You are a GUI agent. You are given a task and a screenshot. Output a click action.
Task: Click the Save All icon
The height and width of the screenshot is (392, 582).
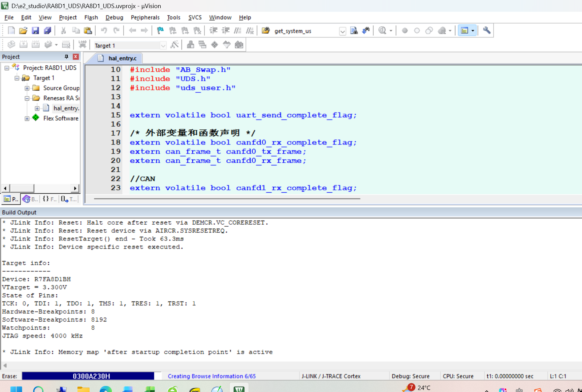tap(47, 31)
